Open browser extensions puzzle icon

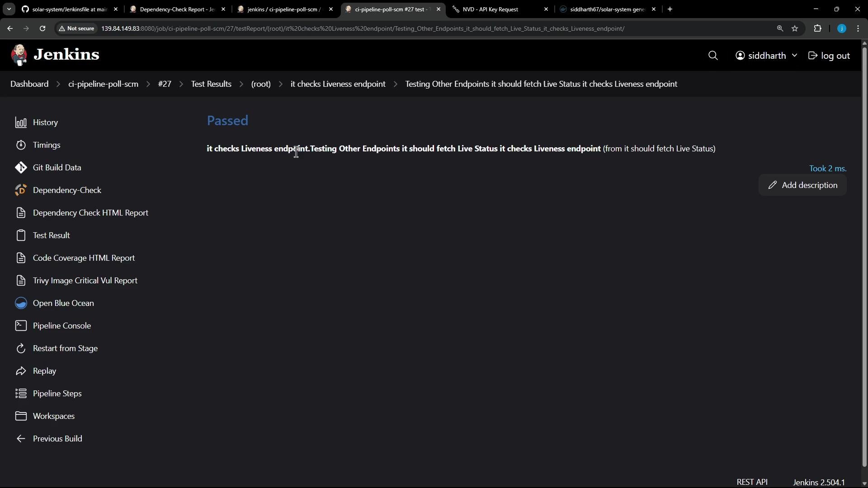point(818,28)
